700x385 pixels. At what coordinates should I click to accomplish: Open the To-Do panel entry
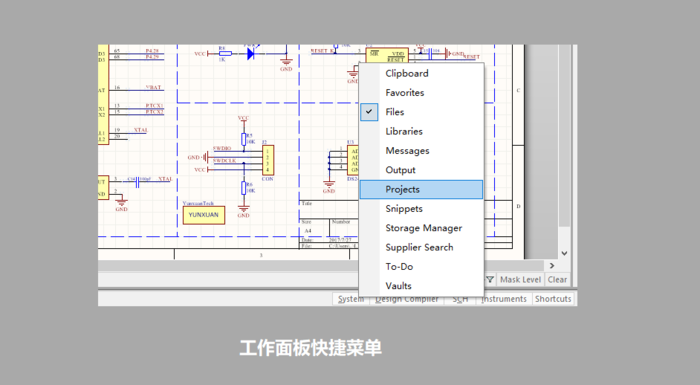pyautogui.click(x=421, y=267)
